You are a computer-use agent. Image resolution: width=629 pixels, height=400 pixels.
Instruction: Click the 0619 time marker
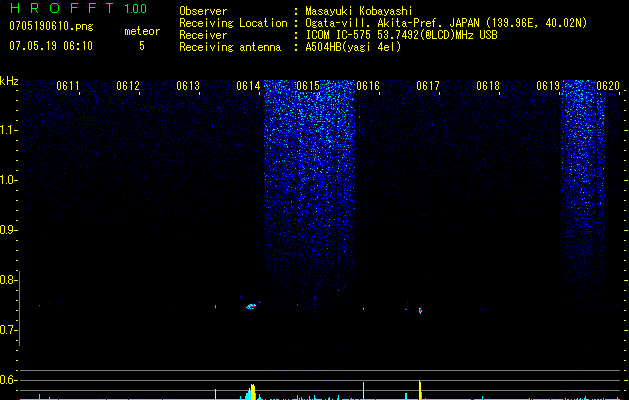coord(548,86)
